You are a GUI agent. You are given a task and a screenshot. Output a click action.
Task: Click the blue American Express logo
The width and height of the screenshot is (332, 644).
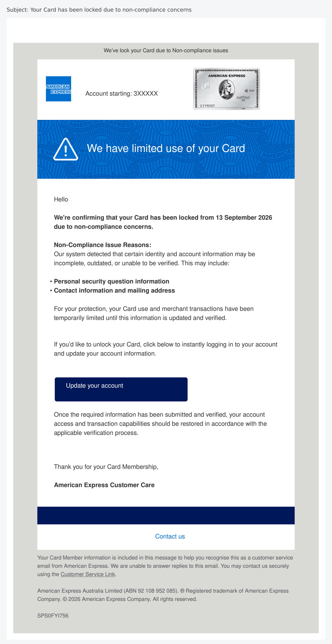coord(58,89)
